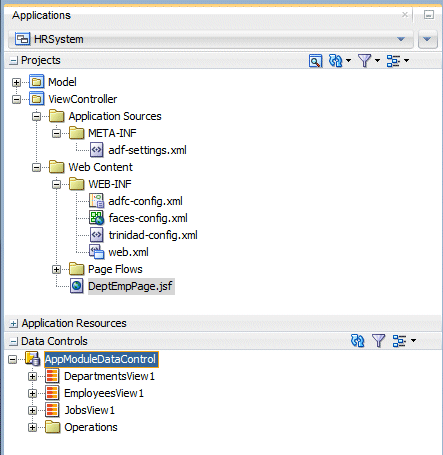Open the Data Controls display options dropdown arrow

point(413,341)
